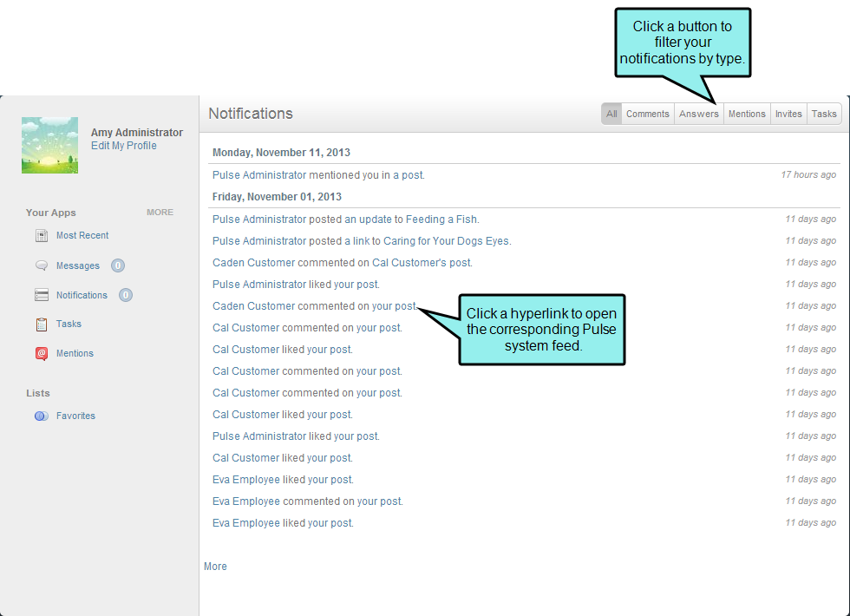Image resolution: width=850 pixels, height=616 pixels.
Task: Open Tasks in sidebar
Action: [x=69, y=324]
